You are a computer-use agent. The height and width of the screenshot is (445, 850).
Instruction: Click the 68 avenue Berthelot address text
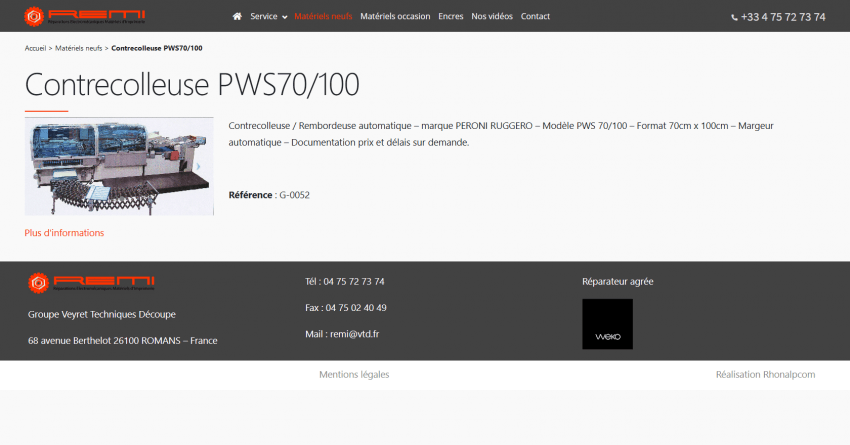tap(123, 341)
